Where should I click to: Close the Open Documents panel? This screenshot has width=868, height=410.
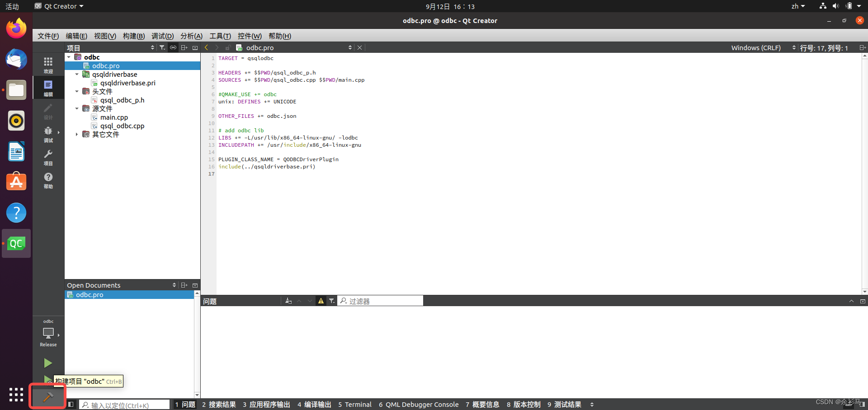[195, 285]
